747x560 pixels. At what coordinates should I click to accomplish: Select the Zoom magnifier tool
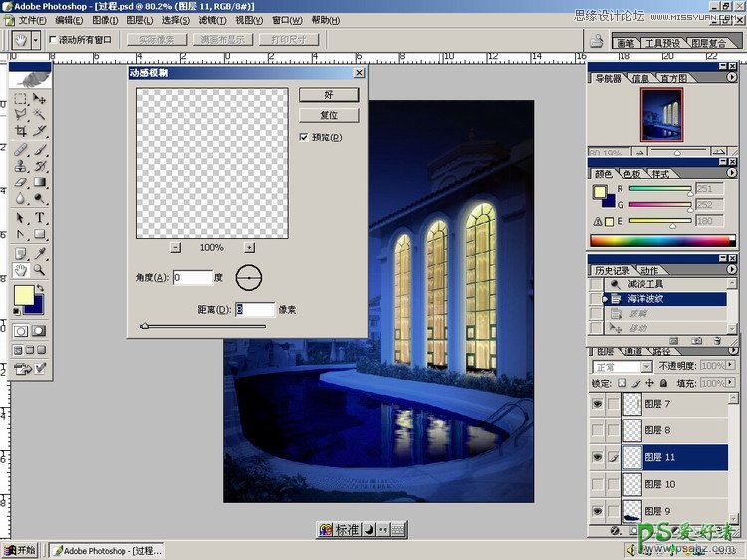click(x=40, y=269)
